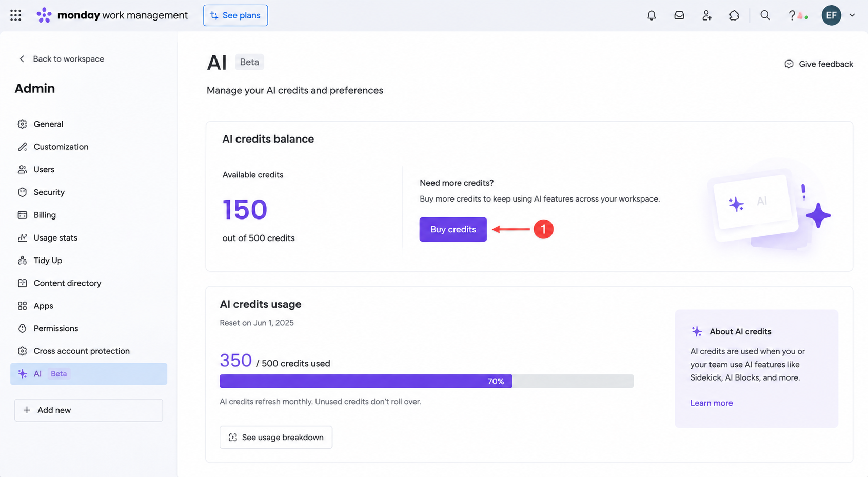The image size is (868, 477).
Task: Click the AI sparkle icon in sidebar
Action: point(22,374)
